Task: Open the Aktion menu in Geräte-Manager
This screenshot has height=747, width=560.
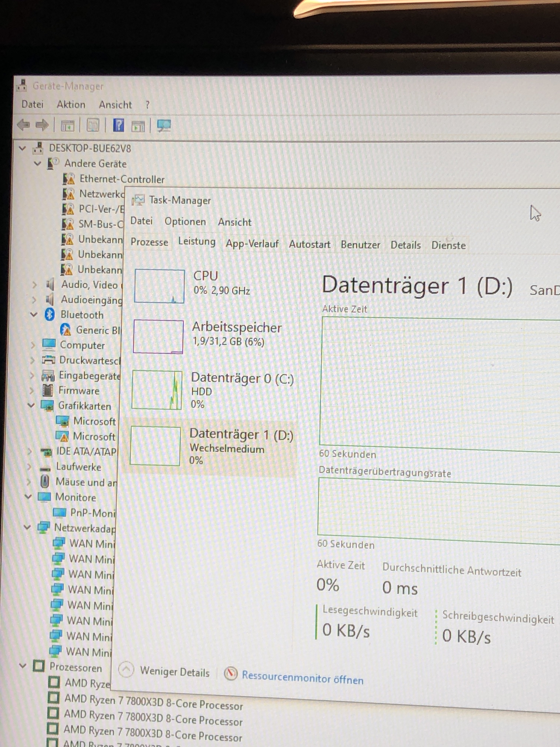Action: click(71, 105)
